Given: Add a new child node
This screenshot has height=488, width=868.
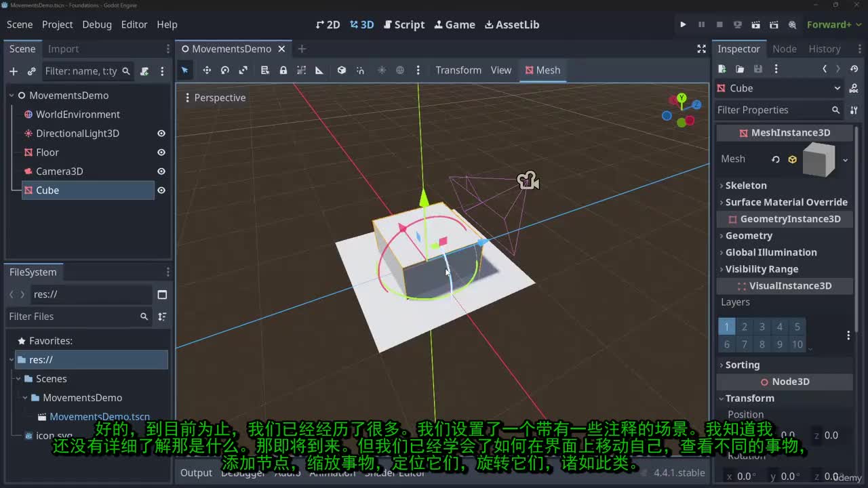Looking at the screenshot, I should (x=14, y=71).
